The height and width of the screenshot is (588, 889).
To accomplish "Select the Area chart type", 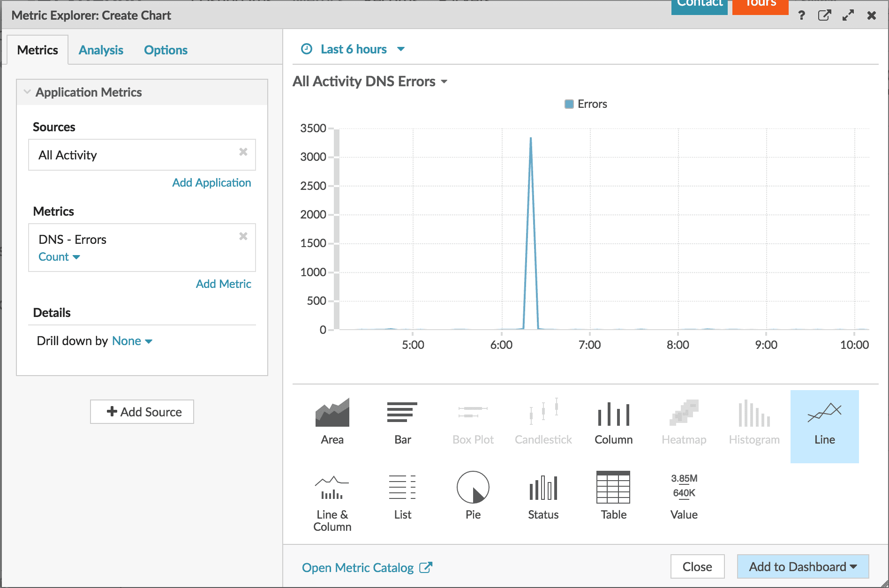I will click(332, 422).
